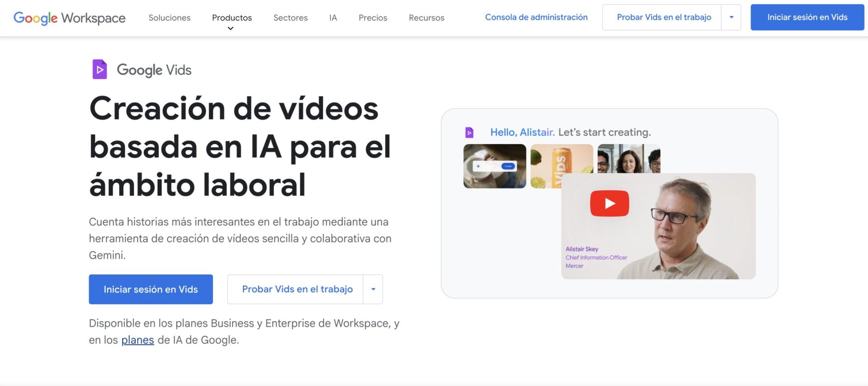Viewport: 868px width, 386px height.
Task: Click the Hello, Alistair greeting text
Action: point(523,132)
